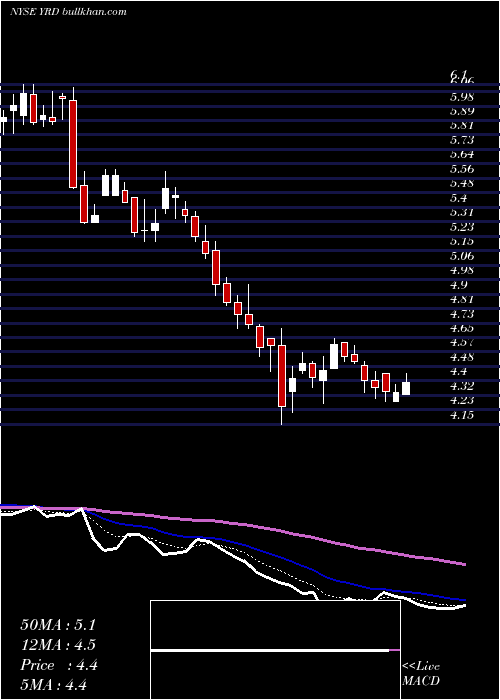Click the 4.73 price axis label

point(462,313)
